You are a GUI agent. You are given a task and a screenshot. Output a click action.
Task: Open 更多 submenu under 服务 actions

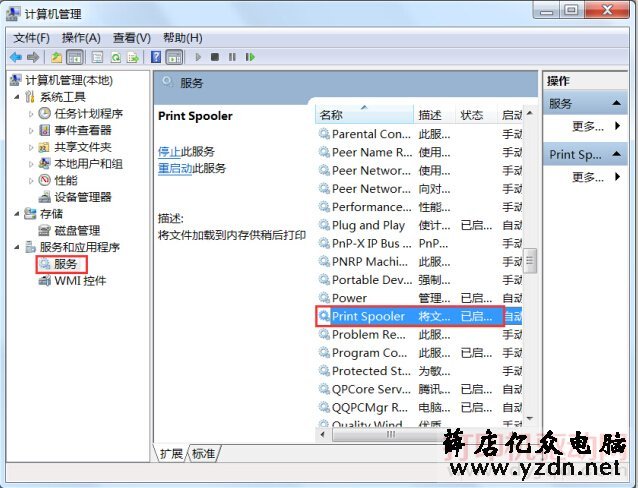pyautogui.click(x=595, y=126)
